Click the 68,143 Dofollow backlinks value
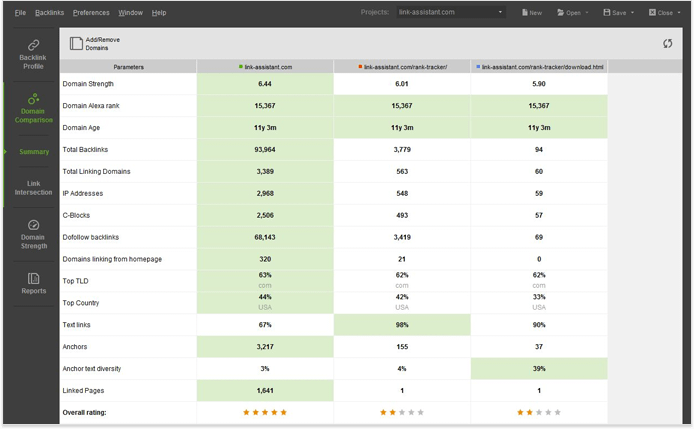694x429 pixels. tap(265, 237)
